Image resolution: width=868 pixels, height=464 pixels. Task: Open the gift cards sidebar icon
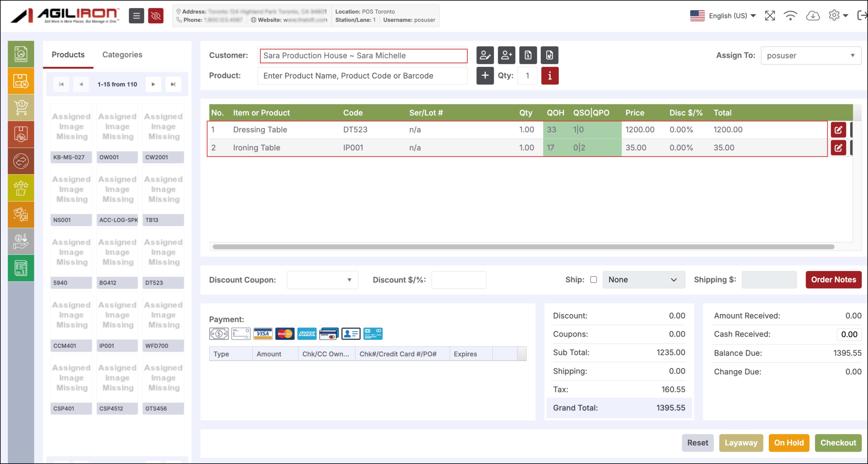point(21,215)
